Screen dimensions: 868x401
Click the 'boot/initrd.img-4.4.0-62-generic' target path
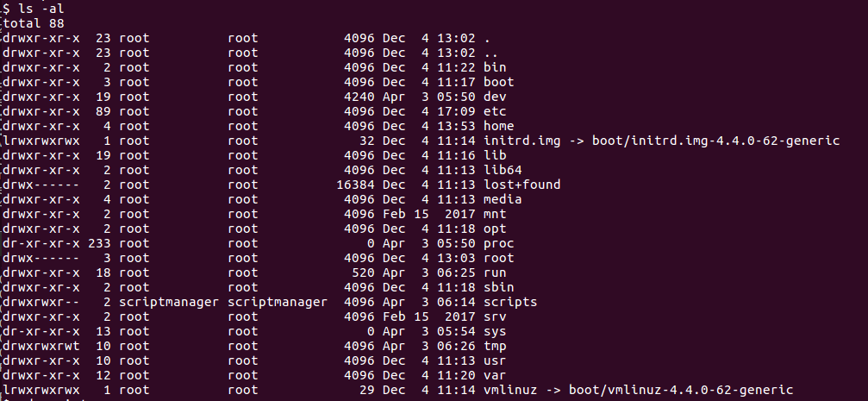715,141
